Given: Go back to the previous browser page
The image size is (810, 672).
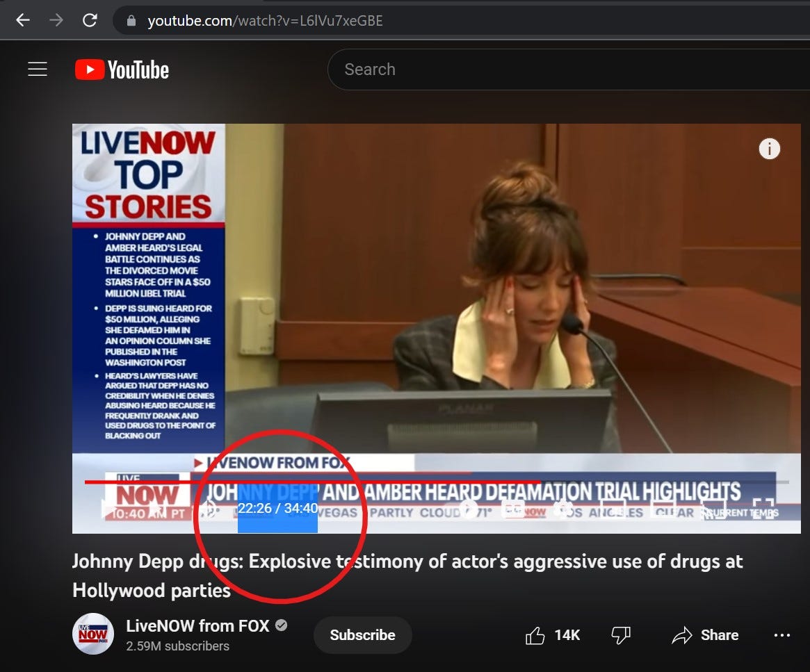Looking at the screenshot, I should click(23, 21).
